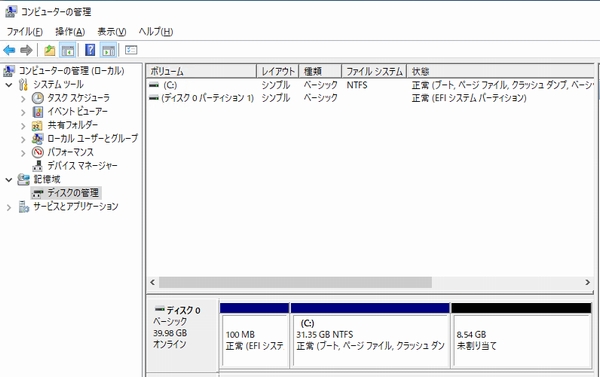The width and height of the screenshot is (600, 377).
Task: Collapse the 記憶域 tree node
Action: point(9,180)
